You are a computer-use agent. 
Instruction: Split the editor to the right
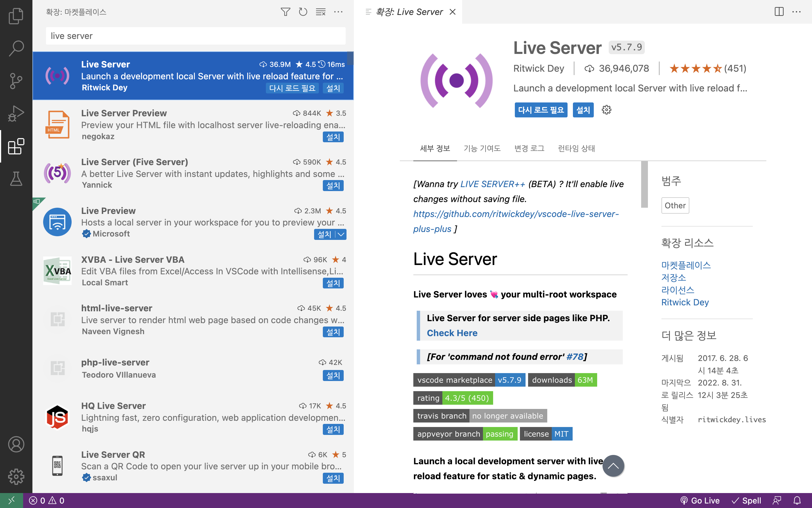point(779,12)
